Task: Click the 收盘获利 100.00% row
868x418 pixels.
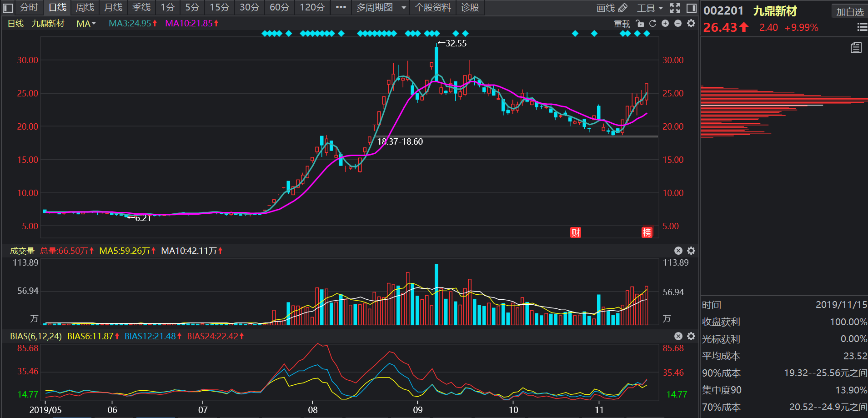Action: click(x=784, y=322)
